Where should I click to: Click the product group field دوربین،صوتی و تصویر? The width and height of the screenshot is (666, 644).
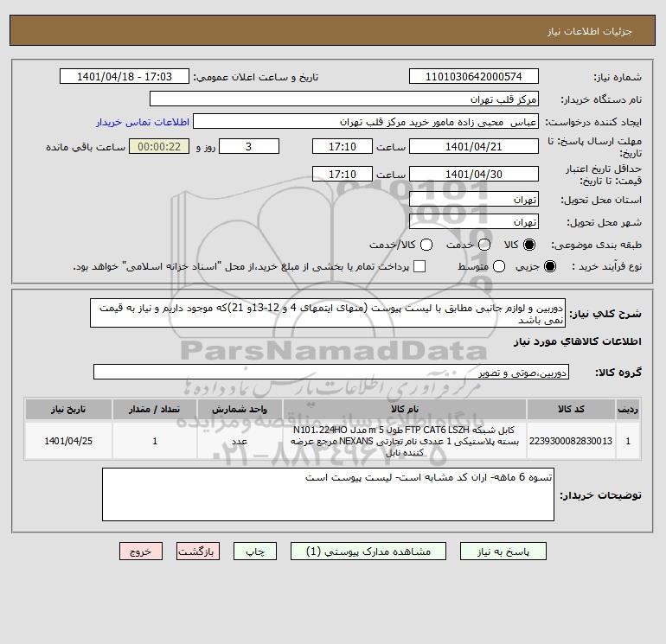coord(331,372)
